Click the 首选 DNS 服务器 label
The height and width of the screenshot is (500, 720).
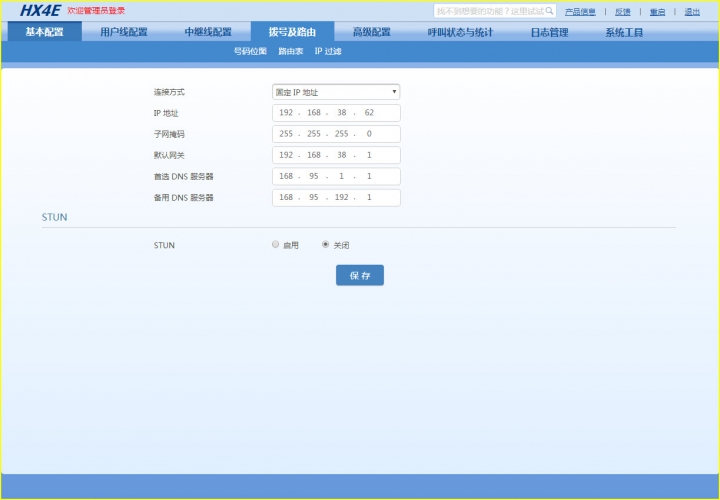coord(184,177)
